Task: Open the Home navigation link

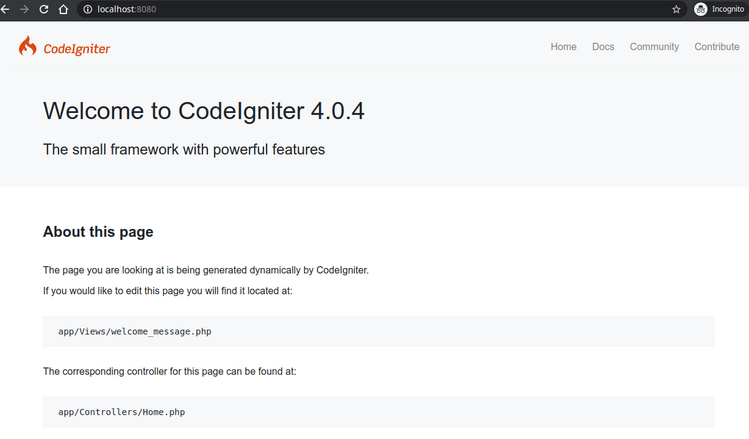Action: pos(563,47)
